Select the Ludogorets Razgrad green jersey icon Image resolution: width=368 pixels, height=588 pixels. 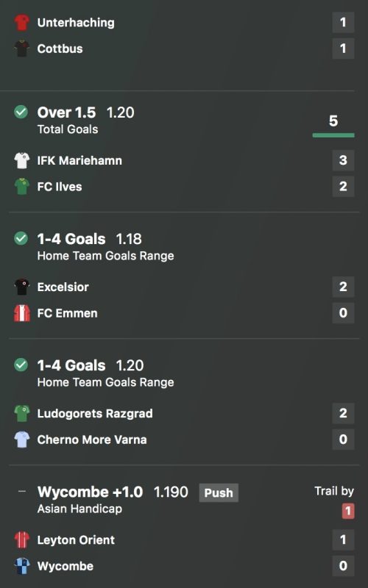(x=22, y=414)
